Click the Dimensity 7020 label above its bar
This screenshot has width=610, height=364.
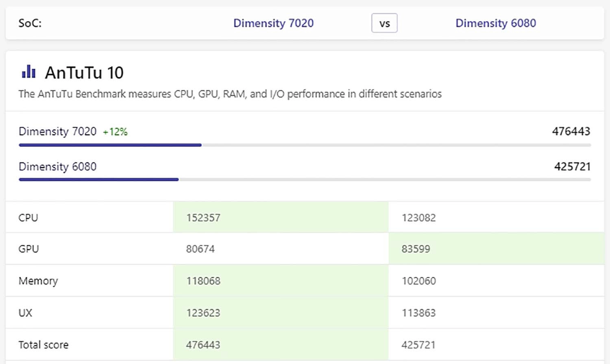(57, 131)
